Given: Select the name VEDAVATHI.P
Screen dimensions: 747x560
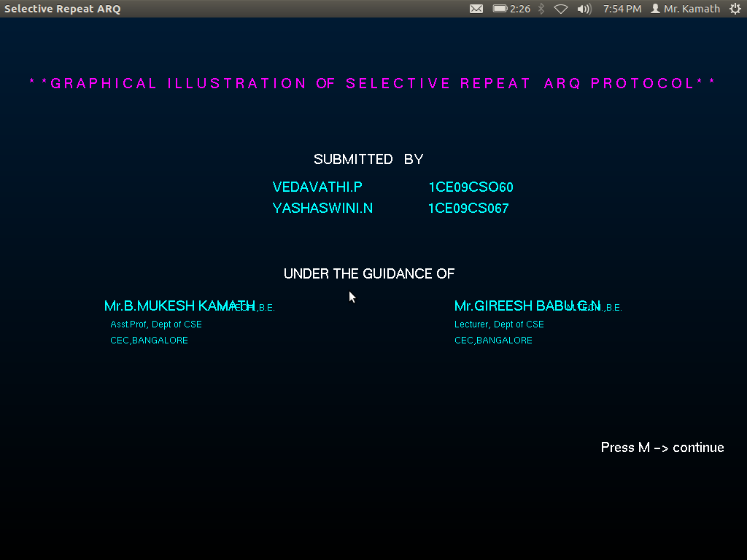Looking at the screenshot, I should (317, 187).
